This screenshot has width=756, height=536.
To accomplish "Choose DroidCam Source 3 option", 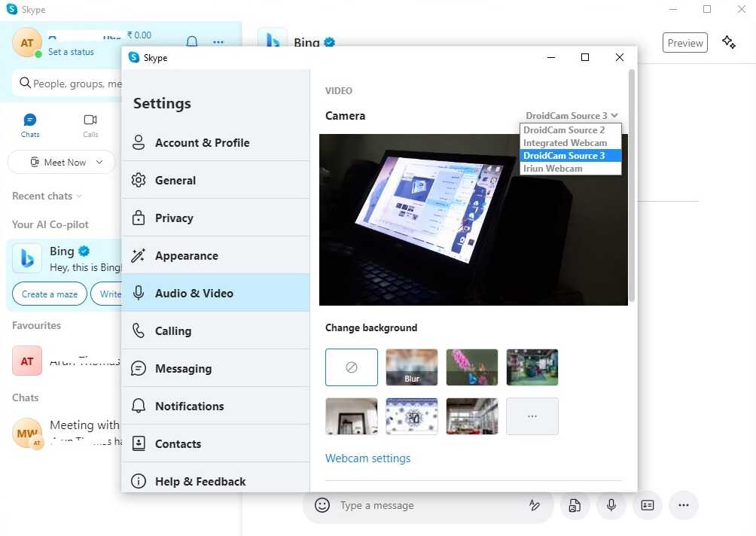I will tap(570, 156).
